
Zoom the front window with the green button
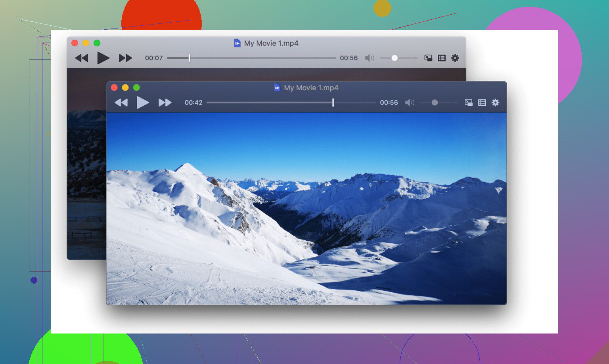(x=136, y=88)
